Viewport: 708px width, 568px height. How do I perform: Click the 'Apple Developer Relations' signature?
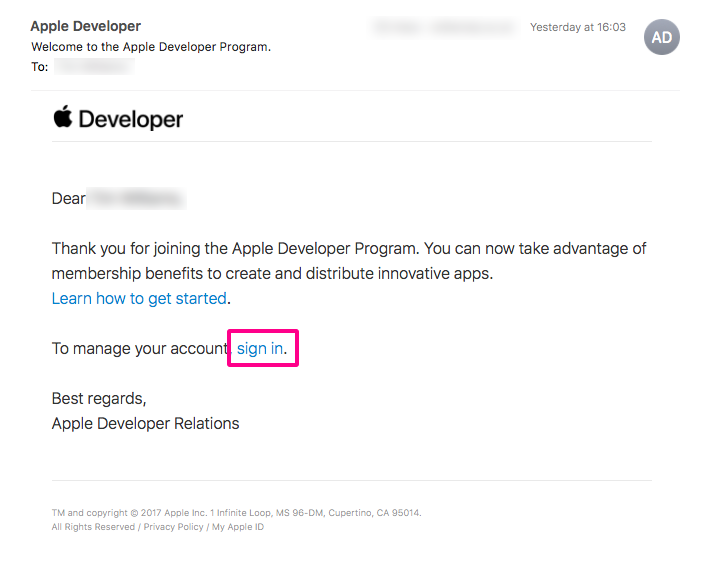(x=145, y=424)
